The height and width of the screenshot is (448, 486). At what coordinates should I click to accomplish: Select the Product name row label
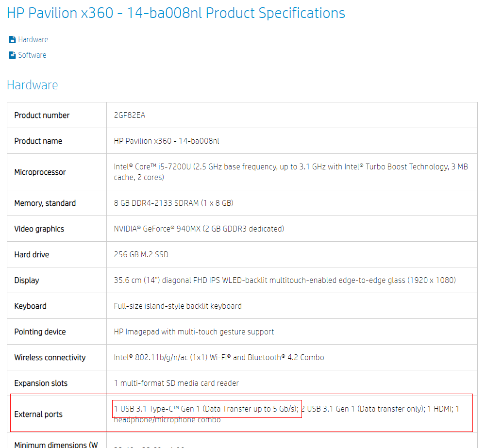pyautogui.click(x=38, y=141)
